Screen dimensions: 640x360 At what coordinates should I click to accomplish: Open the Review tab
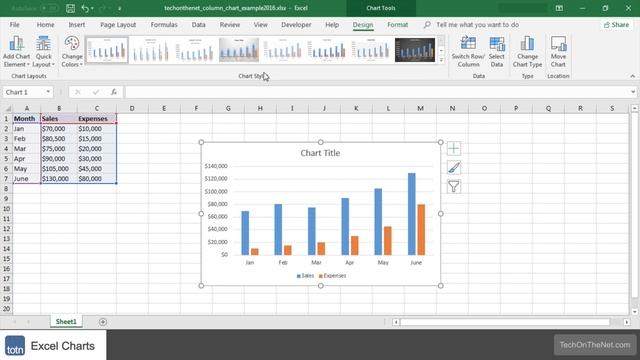230,25
